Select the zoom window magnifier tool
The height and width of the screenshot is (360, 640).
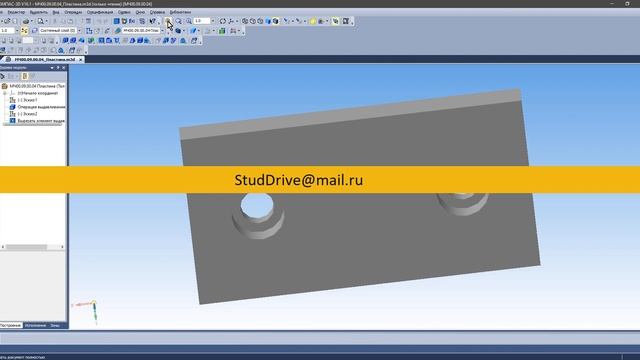(178, 21)
